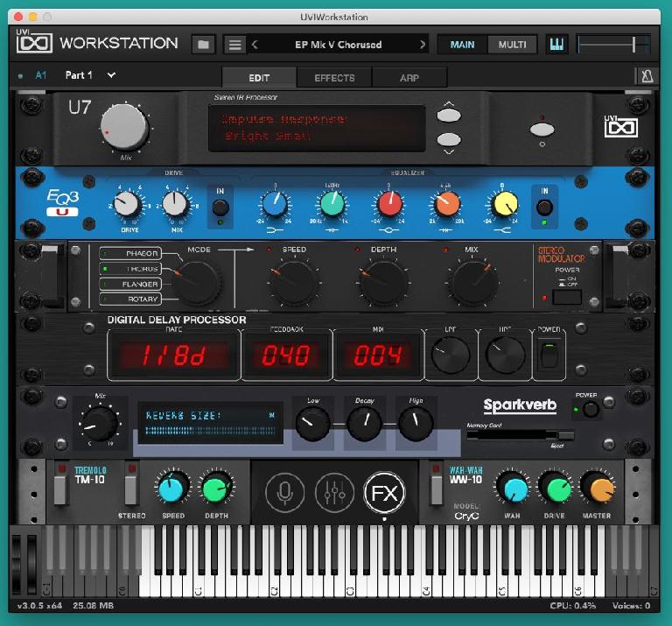Adjust the U7 Mix knob

click(124, 127)
